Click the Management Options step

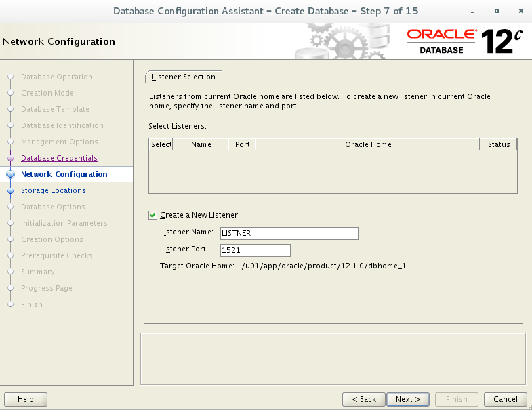(x=60, y=142)
